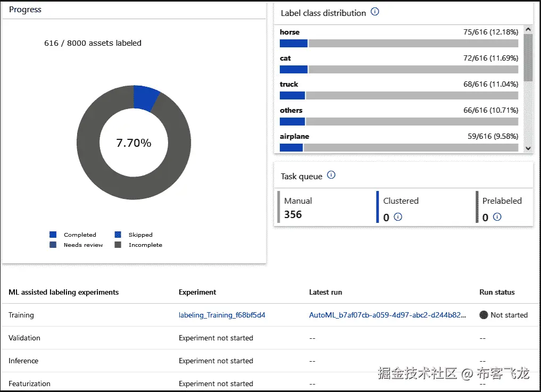This screenshot has width=541, height=392.
Task: Click the Not started run status icon
Action: coord(484,315)
